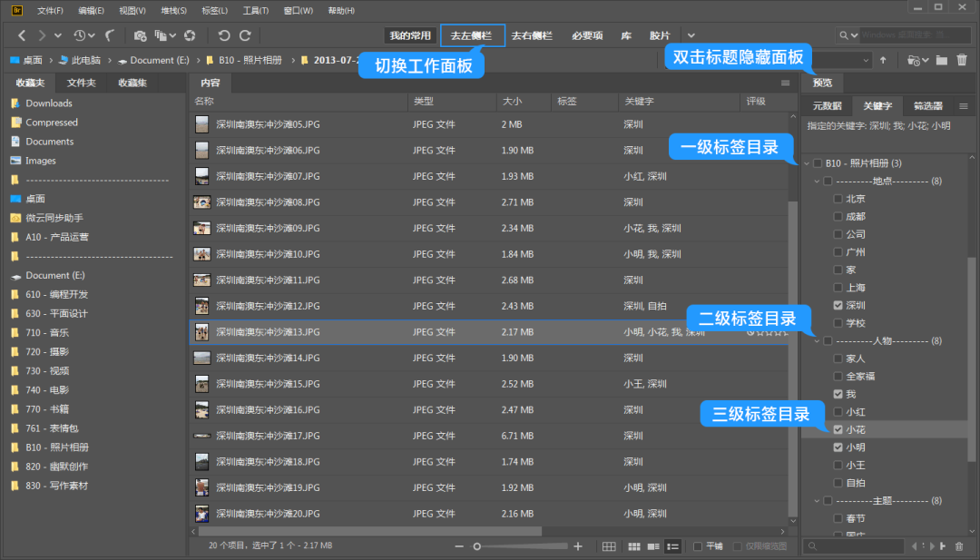Rotate 90° counterclockwise
Image resolution: width=980 pixels, height=560 pixels.
[224, 35]
